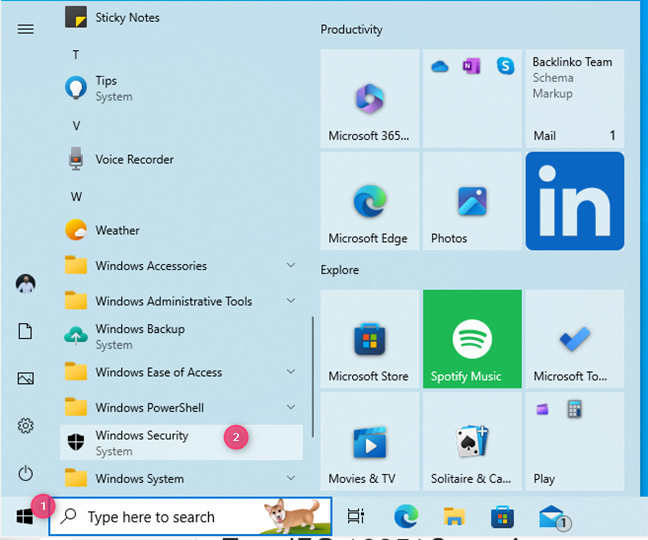Click the Productivity group heading
This screenshot has width=648, height=540.
351,29
